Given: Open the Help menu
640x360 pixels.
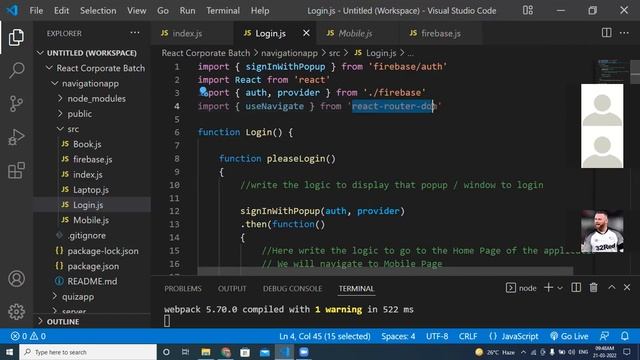Looking at the screenshot, I should tap(260, 11).
